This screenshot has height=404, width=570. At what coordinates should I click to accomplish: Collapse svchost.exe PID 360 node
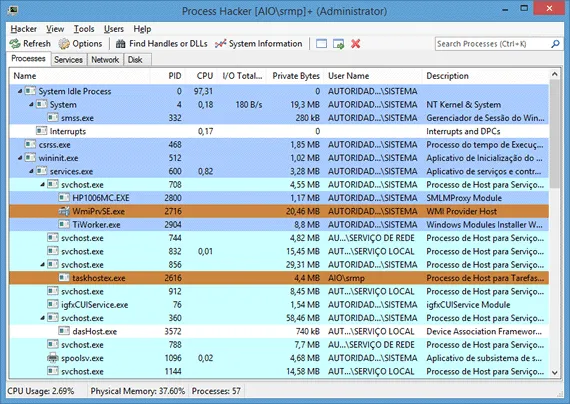[43, 318]
